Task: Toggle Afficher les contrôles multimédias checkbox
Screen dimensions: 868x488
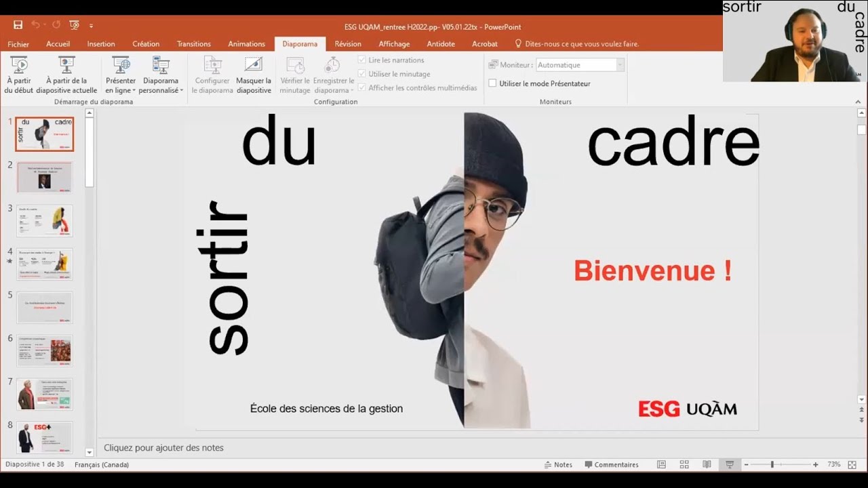Action: [x=361, y=87]
